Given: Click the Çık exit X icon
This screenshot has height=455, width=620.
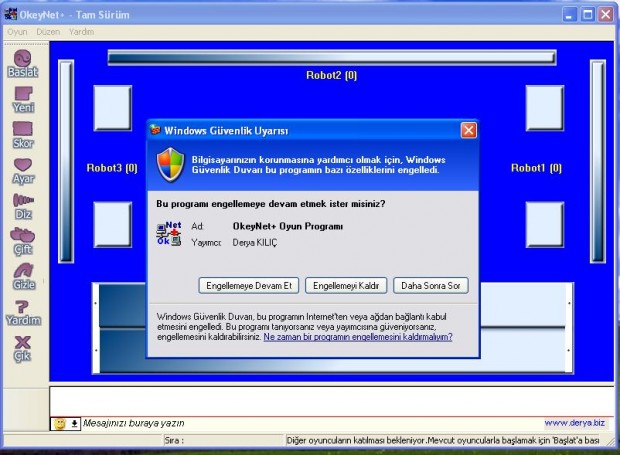Looking at the screenshot, I should (23, 348).
